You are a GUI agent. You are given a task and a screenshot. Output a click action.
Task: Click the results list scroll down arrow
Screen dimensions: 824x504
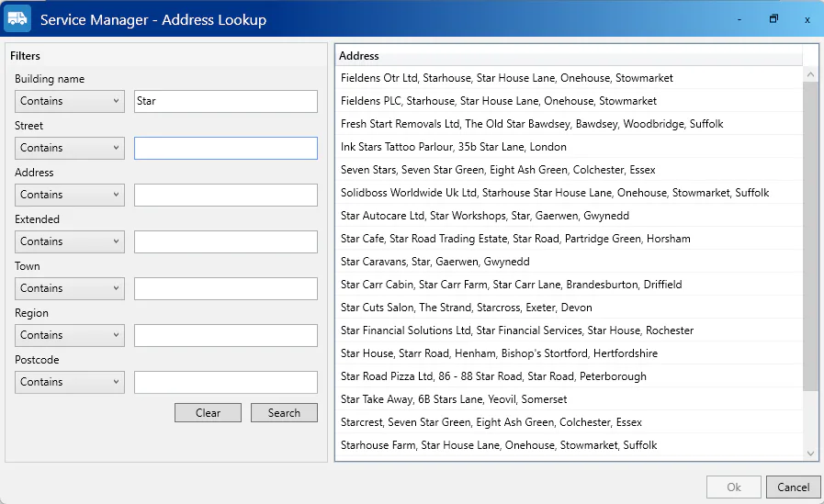(x=810, y=454)
